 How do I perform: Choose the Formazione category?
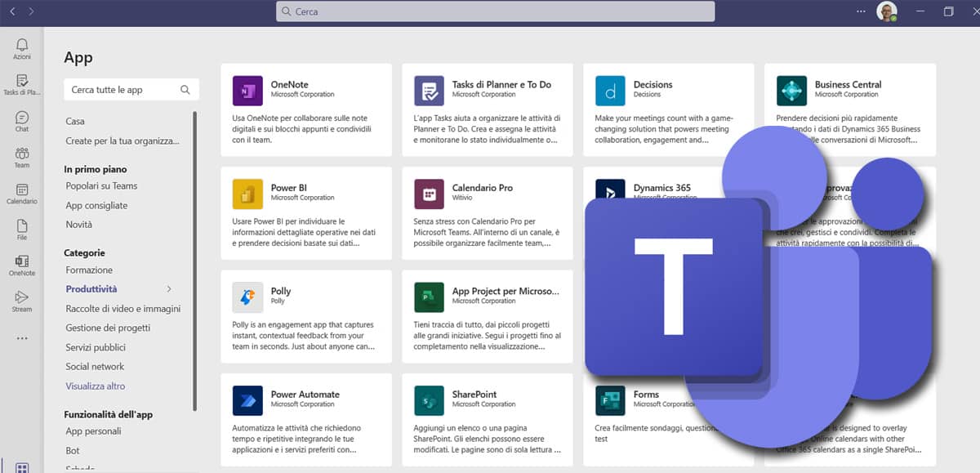pyautogui.click(x=89, y=270)
